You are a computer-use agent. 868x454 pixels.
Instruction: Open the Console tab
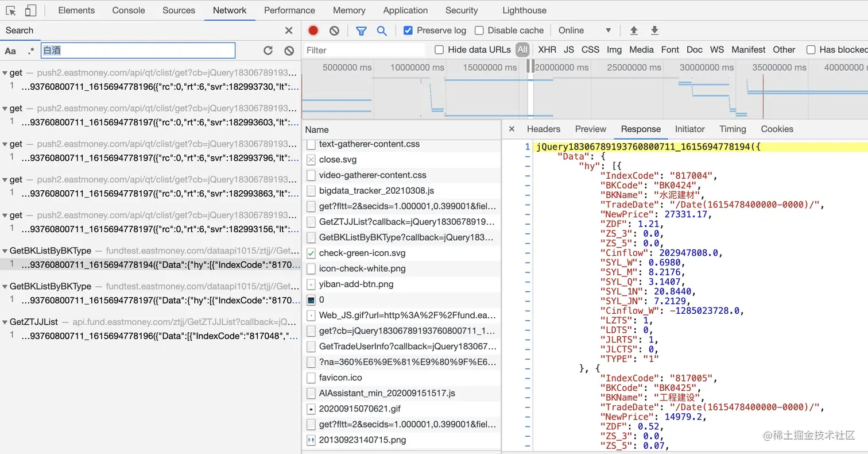(129, 10)
